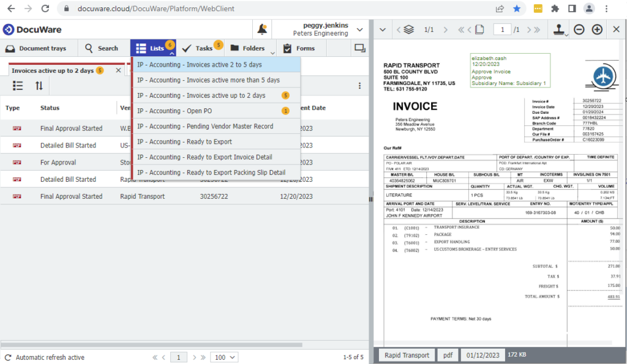Select Invoices active more than 5 days list
This screenshot has width=627, height=364.
click(x=216, y=80)
